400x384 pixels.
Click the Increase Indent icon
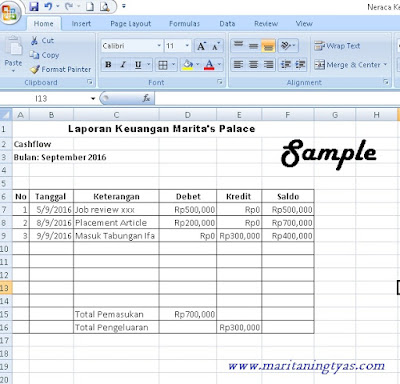[x=300, y=65]
